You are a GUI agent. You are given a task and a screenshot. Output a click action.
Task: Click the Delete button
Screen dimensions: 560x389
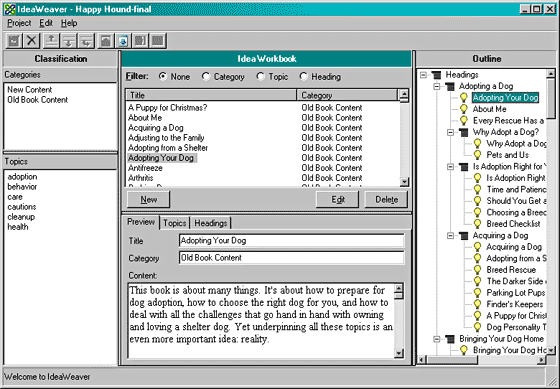[386, 199]
